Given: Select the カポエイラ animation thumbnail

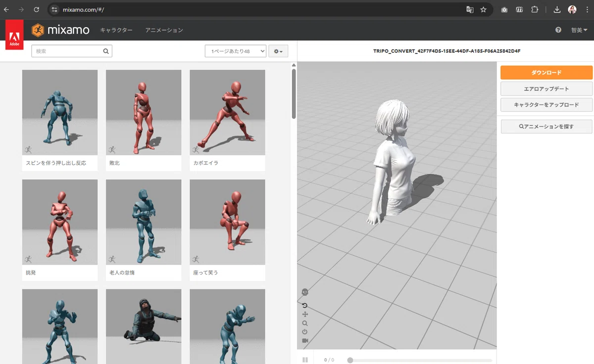Looking at the screenshot, I should point(227,120).
